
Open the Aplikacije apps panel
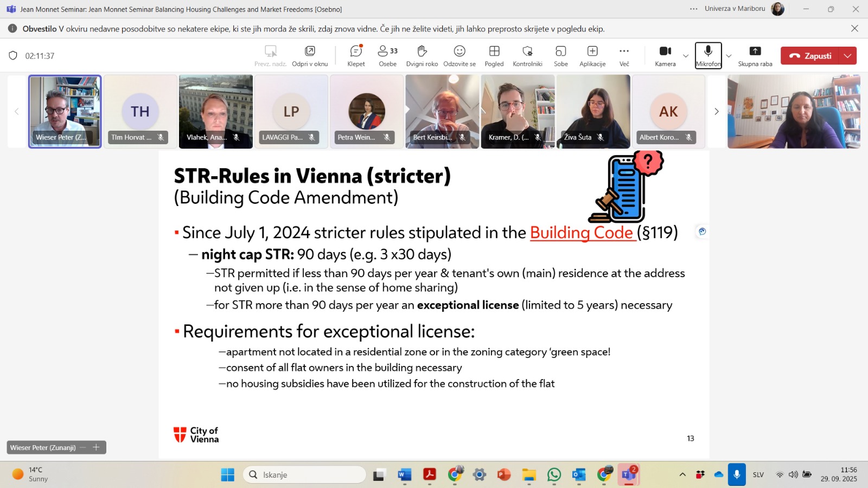[592, 55]
